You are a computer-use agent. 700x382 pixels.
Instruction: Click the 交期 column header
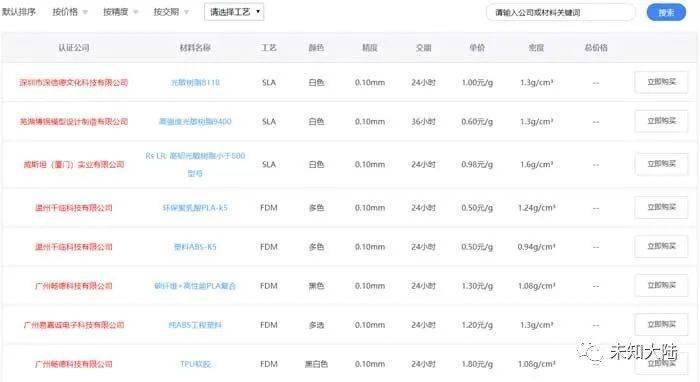(x=423, y=48)
